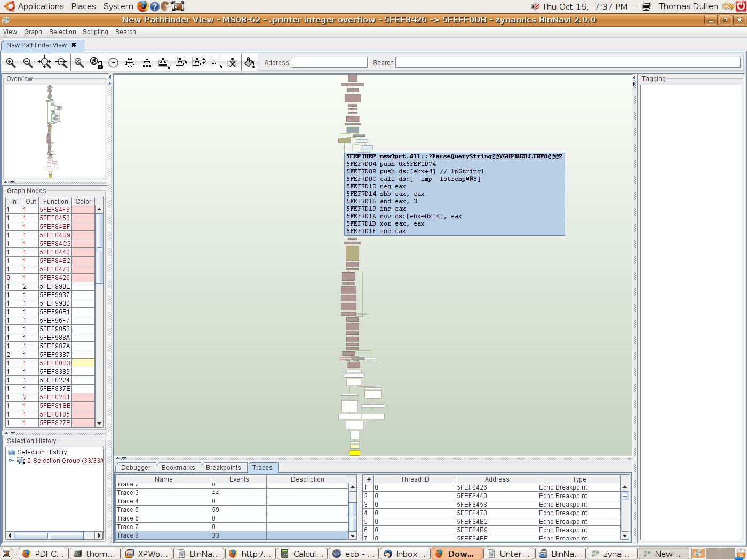Switch to Inbox... window in taskbar
The height and width of the screenshot is (560, 747).
click(x=405, y=554)
